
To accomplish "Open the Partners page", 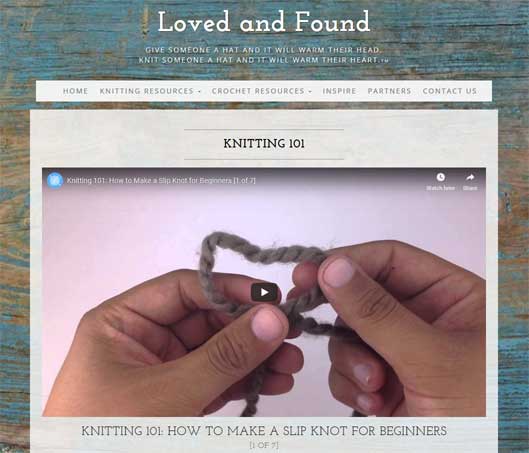I will 389,91.
